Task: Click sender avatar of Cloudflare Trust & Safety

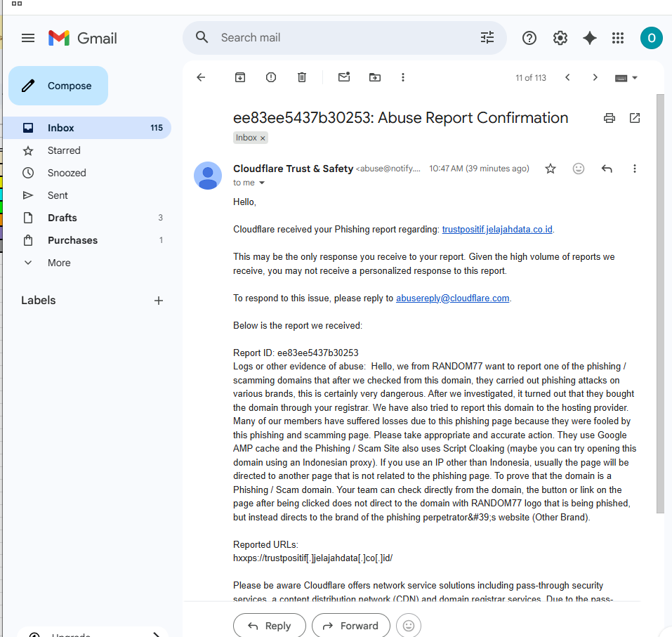Action: 208,176
